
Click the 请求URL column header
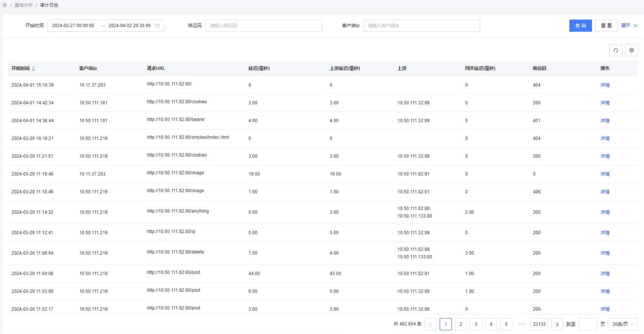[x=156, y=68]
